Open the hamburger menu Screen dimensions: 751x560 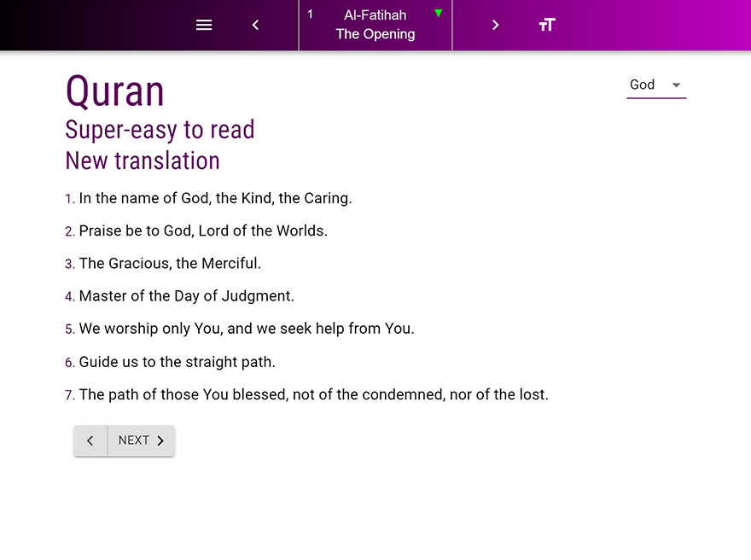pos(204,25)
